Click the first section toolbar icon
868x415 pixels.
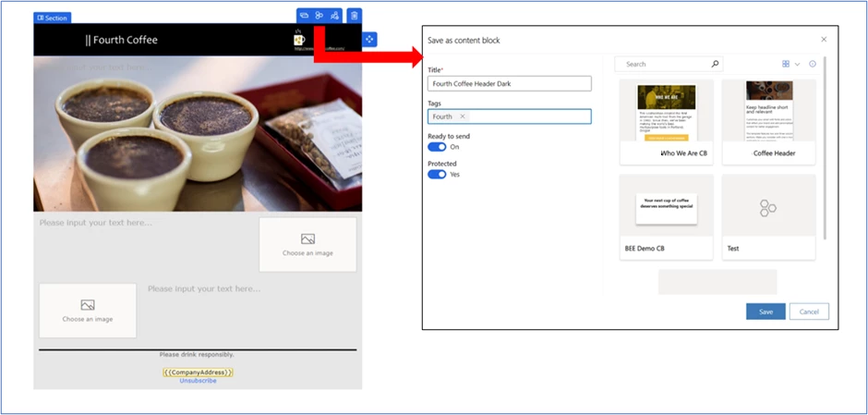304,16
